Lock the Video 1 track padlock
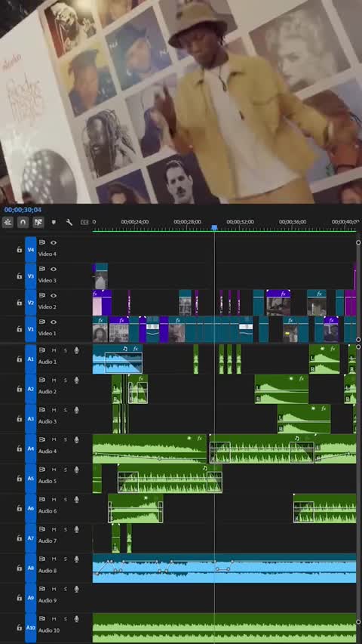The height and width of the screenshot is (644, 362). 19,329
